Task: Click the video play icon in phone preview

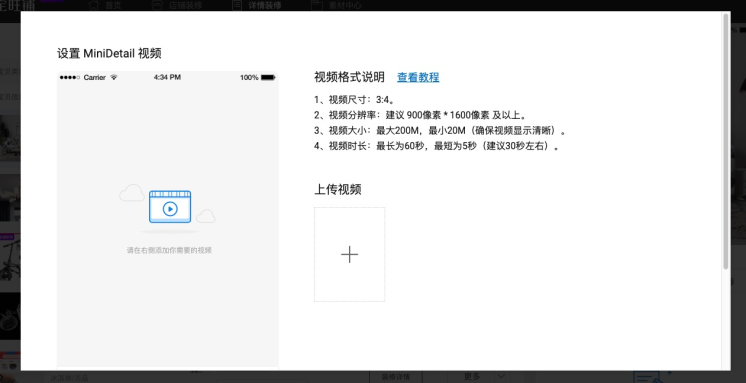Action: tap(170, 207)
